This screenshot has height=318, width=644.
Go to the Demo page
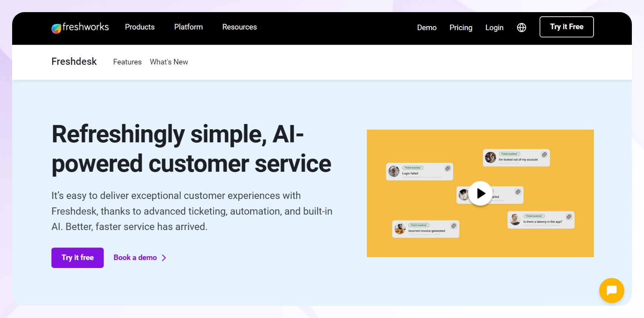click(427, 28)
